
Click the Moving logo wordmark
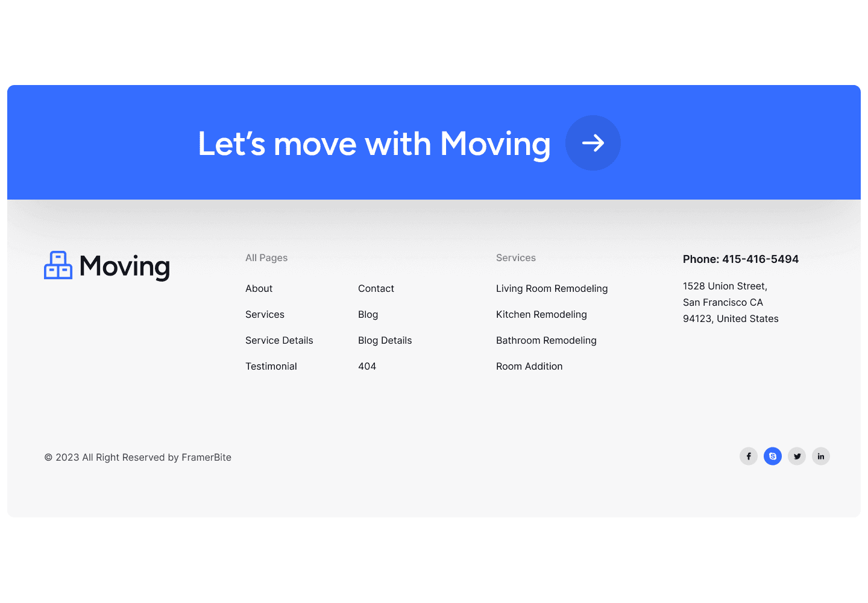pos(125,267)
